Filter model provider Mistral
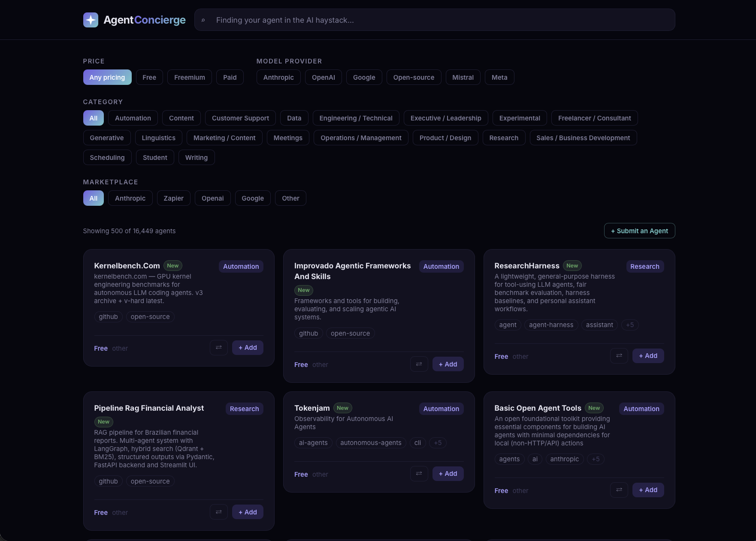This screenshot has height=541, width=756. 463,77
